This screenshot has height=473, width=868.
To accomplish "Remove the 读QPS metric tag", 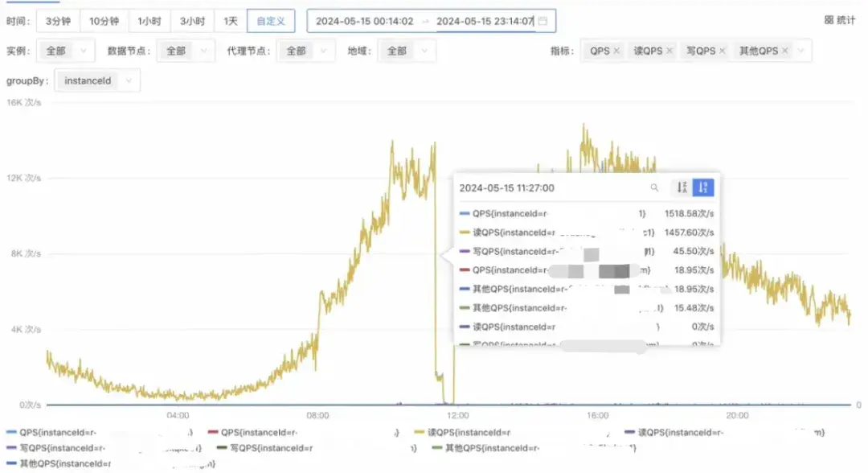I will 669,51.
